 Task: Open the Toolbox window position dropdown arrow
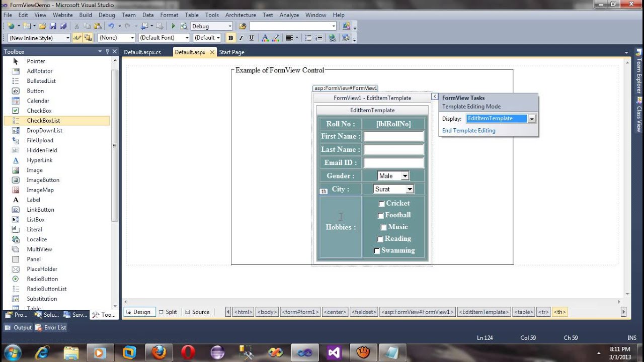click(x=100, y=52)
